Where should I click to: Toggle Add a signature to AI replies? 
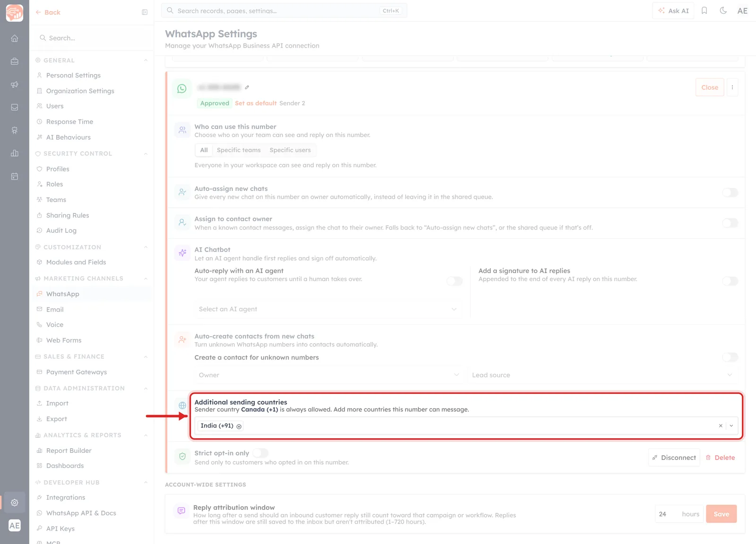tap(730, 281)
